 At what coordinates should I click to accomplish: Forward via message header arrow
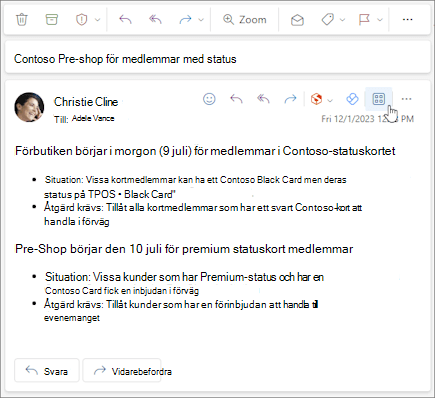point(290,99)
